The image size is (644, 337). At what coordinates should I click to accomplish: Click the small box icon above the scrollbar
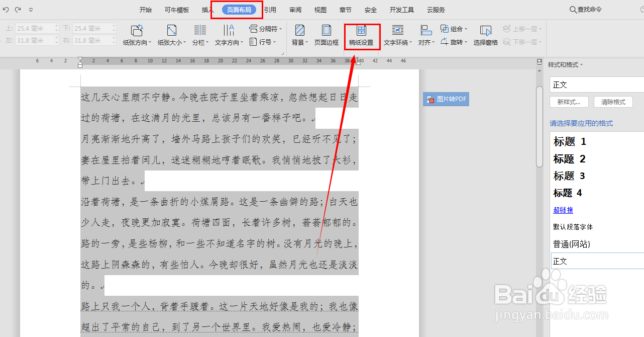point(539,61)
